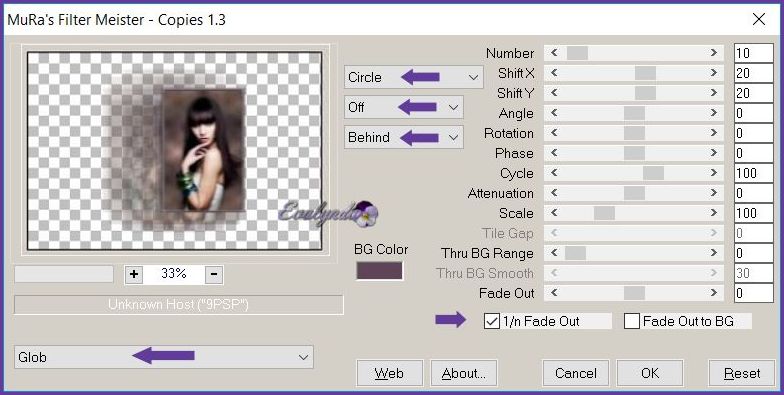Screen dimensions: 784x395
Task: Open the Web link button
Action: [390, 374]
